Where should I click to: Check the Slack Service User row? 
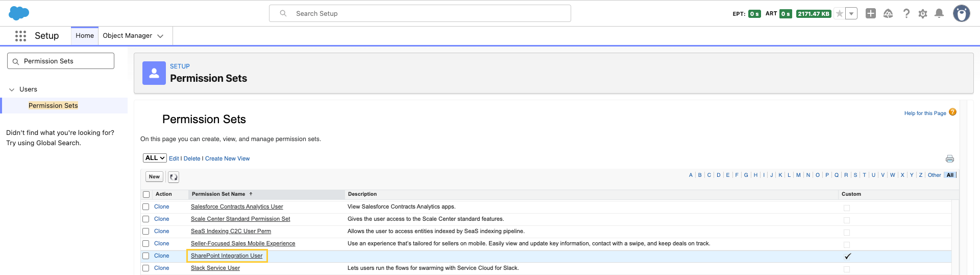click(146, 268)
